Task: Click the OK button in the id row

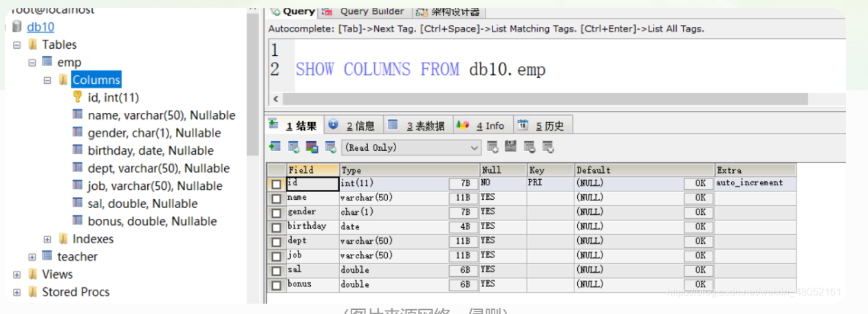Action: (699, 183)
